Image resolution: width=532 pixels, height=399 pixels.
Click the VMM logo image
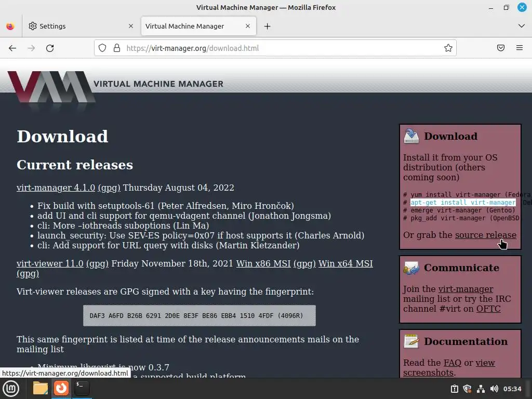pos(51,87)
